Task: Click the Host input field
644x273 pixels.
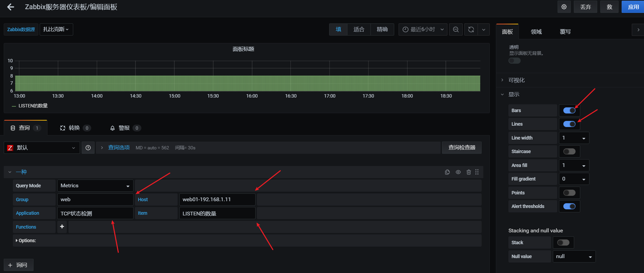Action: point(217,199)
